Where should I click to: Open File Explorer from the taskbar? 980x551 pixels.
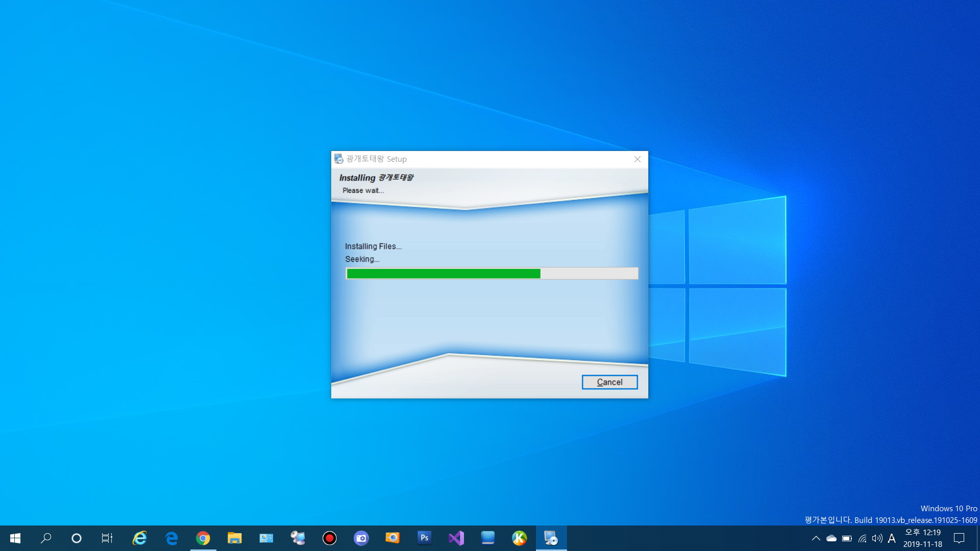click(x=234, y=538)
